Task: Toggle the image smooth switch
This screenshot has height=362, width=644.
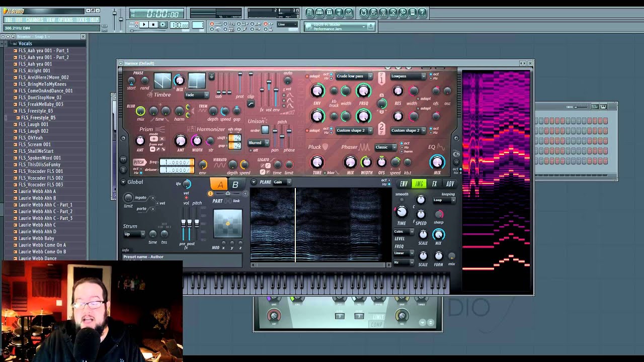Action: [401, 199]
